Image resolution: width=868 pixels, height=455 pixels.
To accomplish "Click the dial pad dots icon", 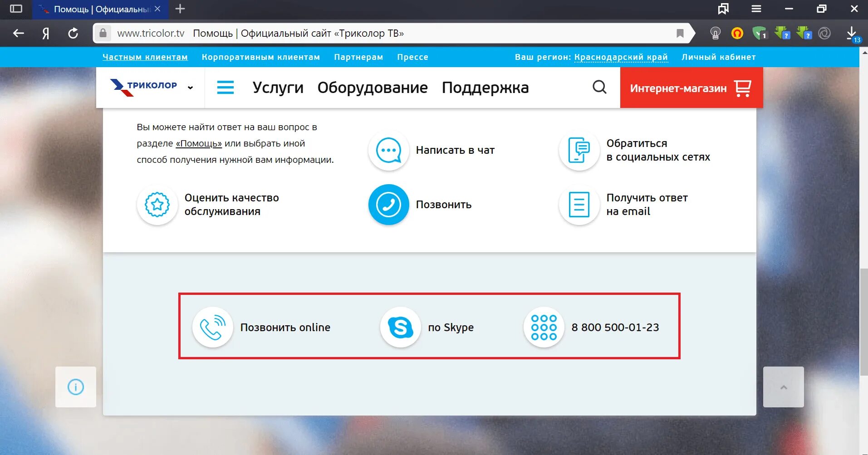I will [x=544, y=327].
